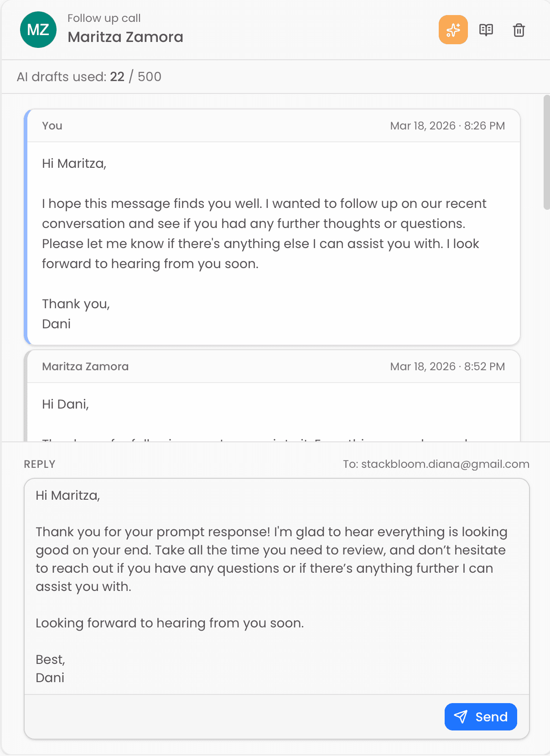Select the Mar 18 8:26 PM timestamp

coord(447,125)
